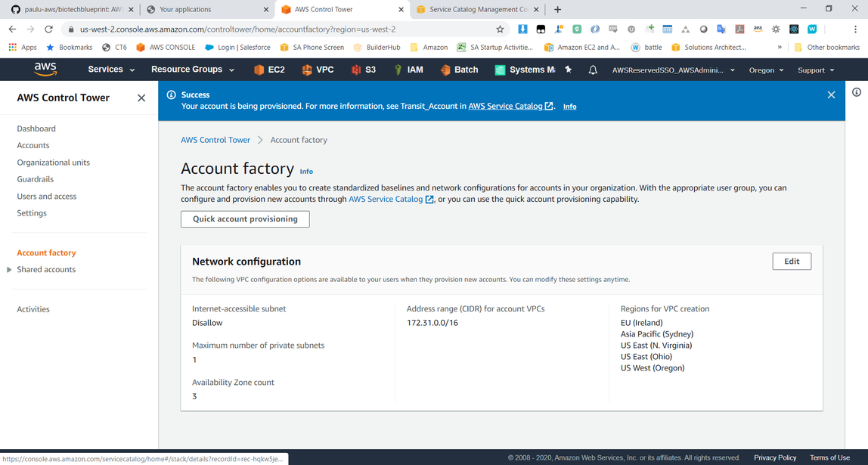Screen dimensions: 868x465
Task: Open the Chrome menu with three dots
Action: coord(856,29)
